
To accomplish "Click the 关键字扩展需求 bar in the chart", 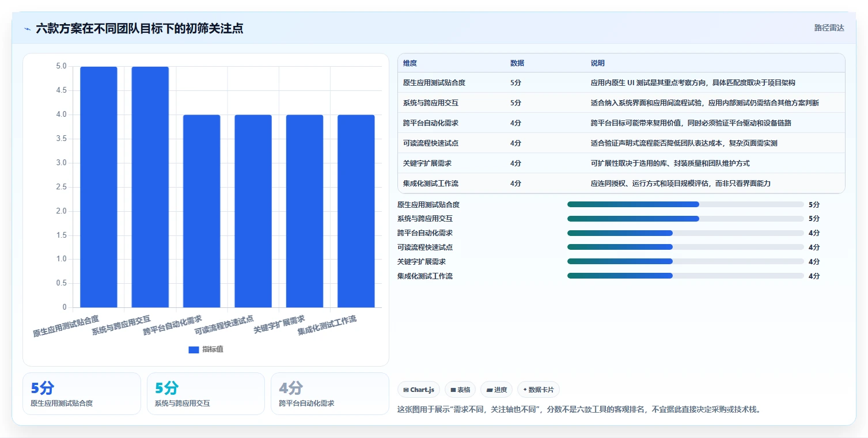I will tap(305, 211).
